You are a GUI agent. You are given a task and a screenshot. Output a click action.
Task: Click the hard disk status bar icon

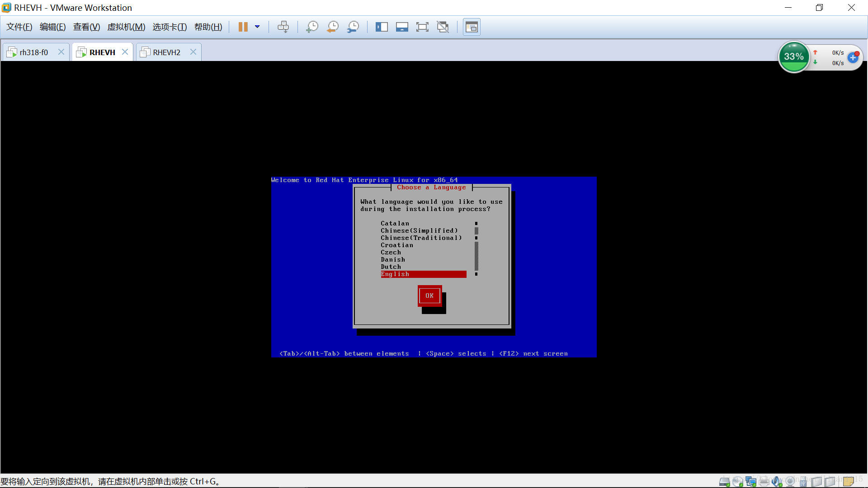coord(724,482)
